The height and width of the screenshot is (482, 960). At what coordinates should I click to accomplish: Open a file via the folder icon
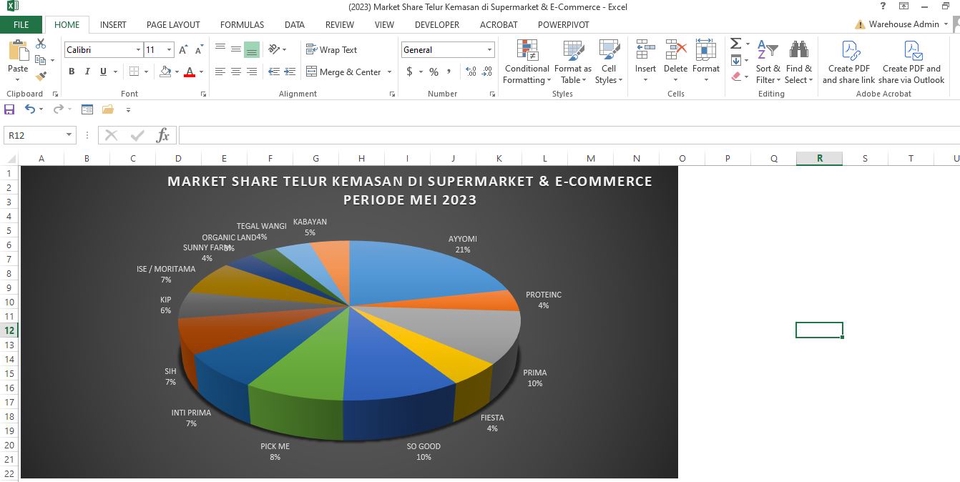point(108,110)
